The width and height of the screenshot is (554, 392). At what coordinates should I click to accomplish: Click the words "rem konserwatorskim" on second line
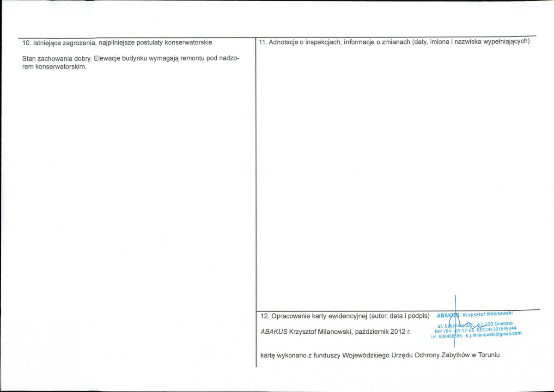point(54,67)
